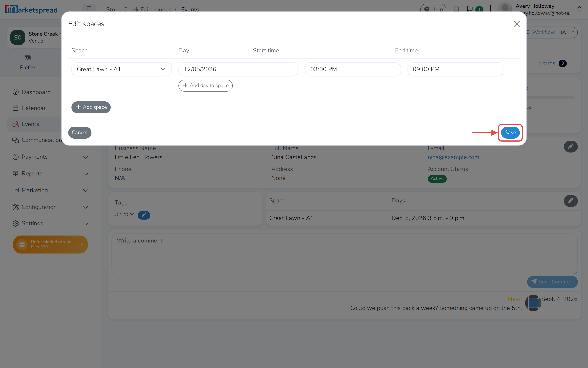Expand the Settings chevron
The width and height of the screenshot is (588, 368).
click(86, 224)
